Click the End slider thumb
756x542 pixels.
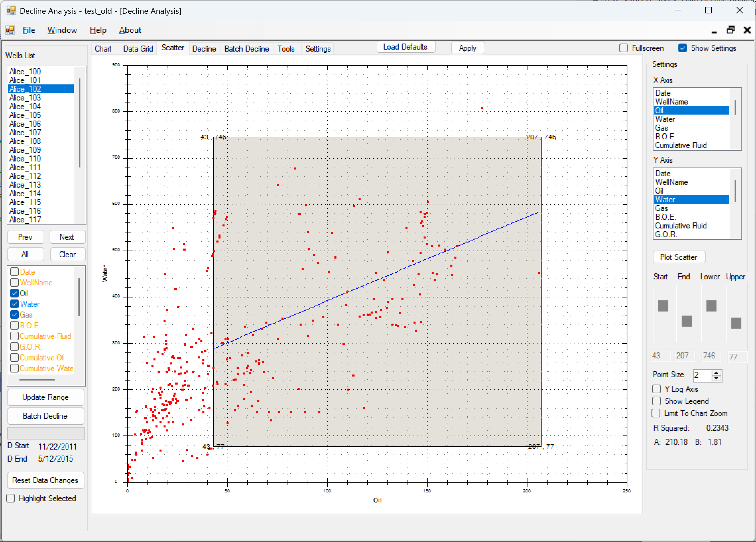coord(686,321)
